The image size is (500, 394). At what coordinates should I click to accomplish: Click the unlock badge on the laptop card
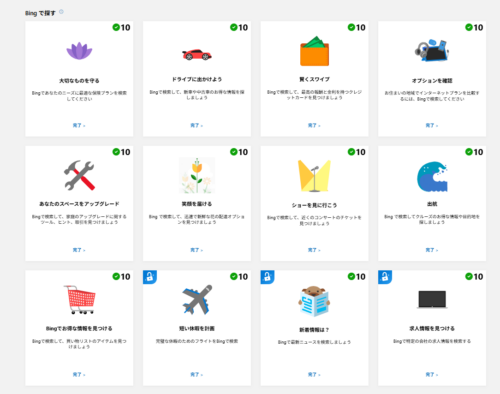pos(385,277)
